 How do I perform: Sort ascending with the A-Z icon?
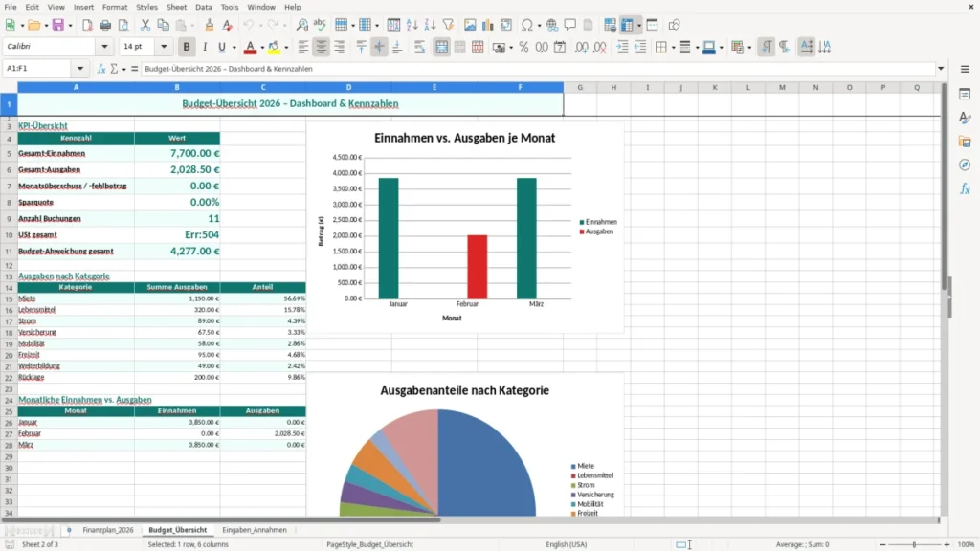click(412, 25)
